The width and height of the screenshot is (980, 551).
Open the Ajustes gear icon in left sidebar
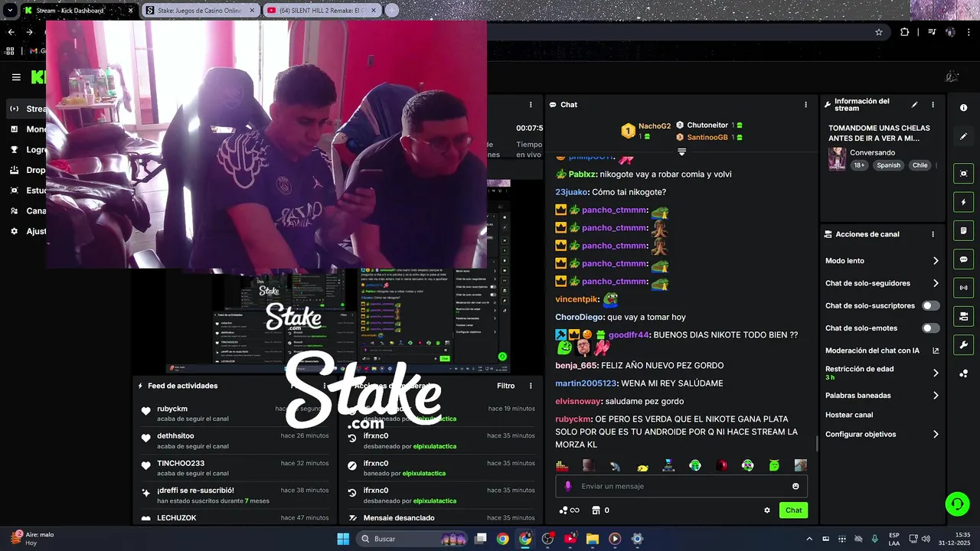(14, 231)
